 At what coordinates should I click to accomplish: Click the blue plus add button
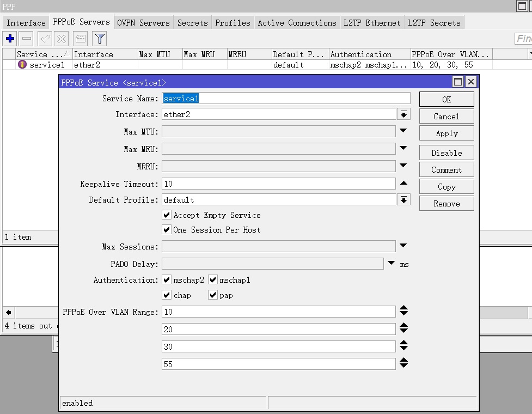(x=10, y=39)
